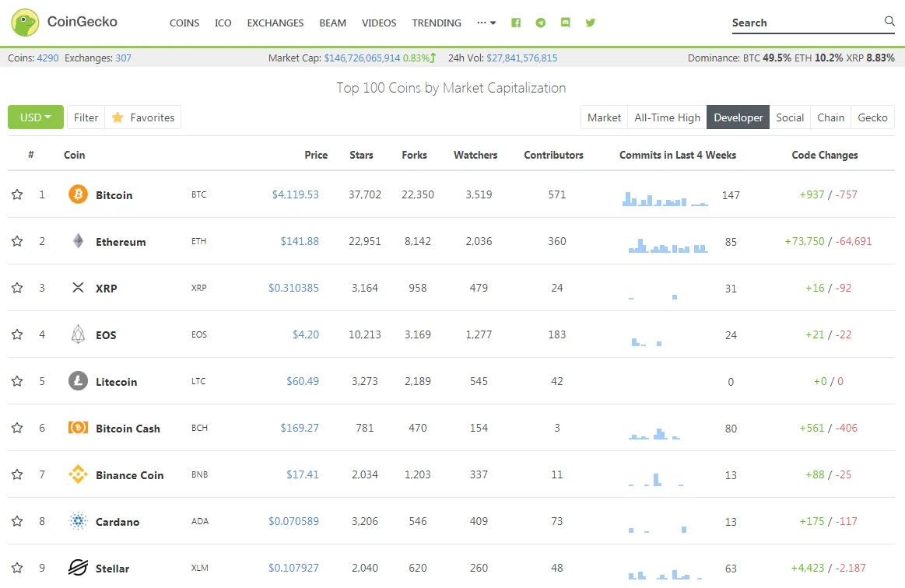Screen dimensions: 905x588
Task: Click the search magnifier icon
Action: click(889, 21)
